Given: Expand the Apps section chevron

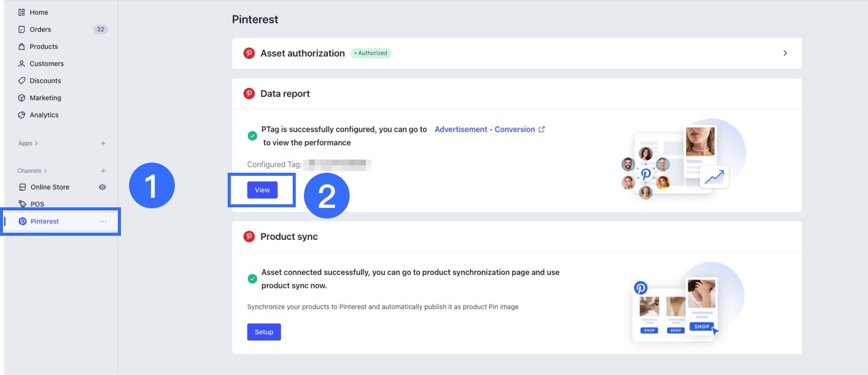Looking at the screenshot, I should pos(37,143).
